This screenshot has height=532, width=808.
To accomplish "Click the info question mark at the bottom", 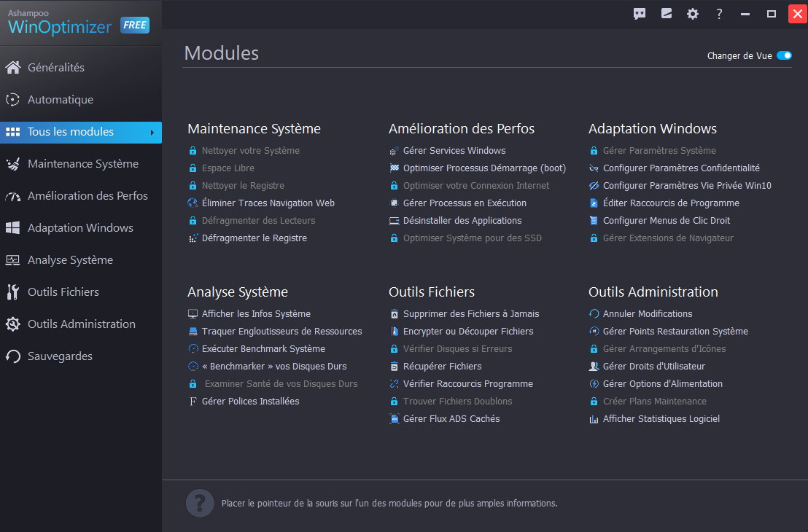I will tap(200, 503).
